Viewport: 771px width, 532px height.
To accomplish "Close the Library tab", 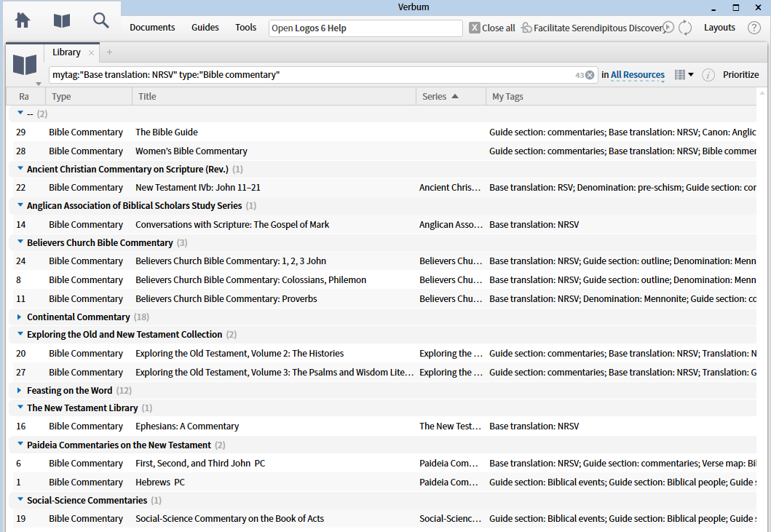I will pos(92,52).
